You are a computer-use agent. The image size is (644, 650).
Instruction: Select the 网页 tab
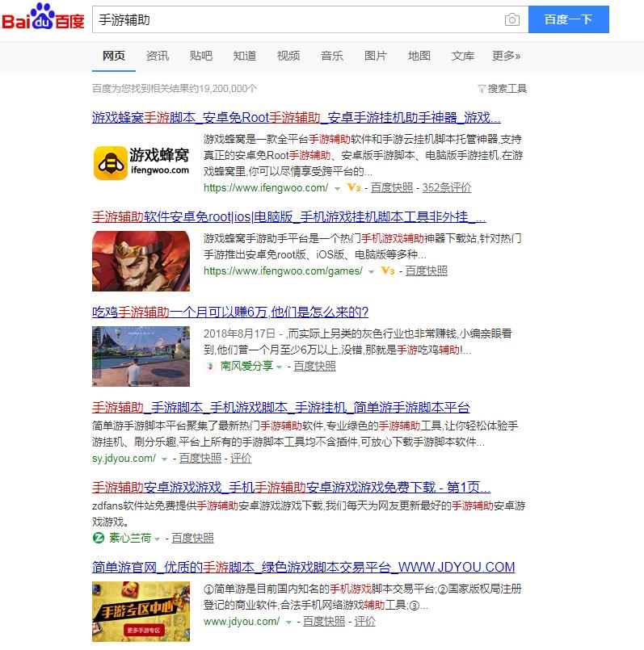tap(114, 56)
